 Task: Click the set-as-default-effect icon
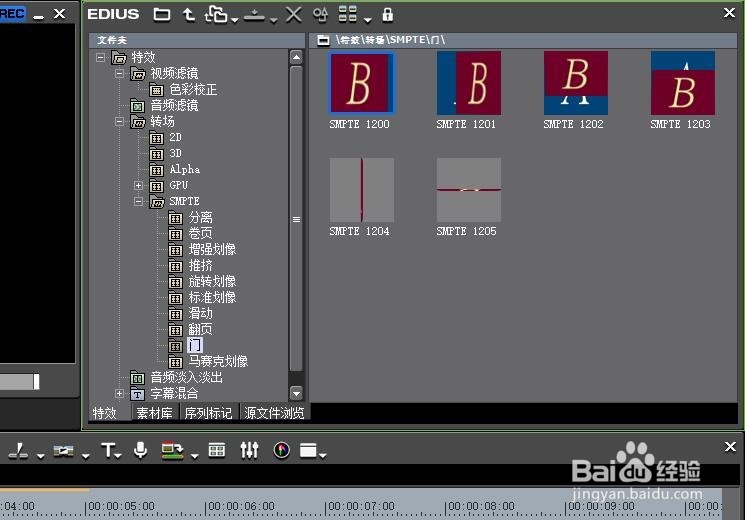point(254,15)
